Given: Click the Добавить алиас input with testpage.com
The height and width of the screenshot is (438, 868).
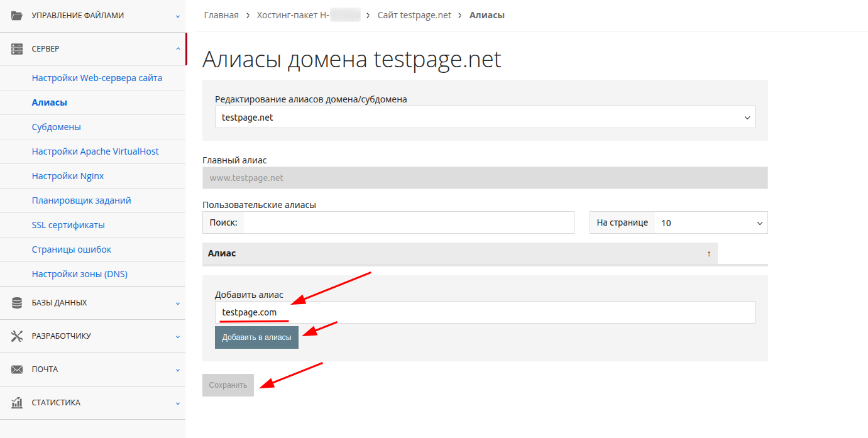Looking at the screenshot, I should (485, 312).
